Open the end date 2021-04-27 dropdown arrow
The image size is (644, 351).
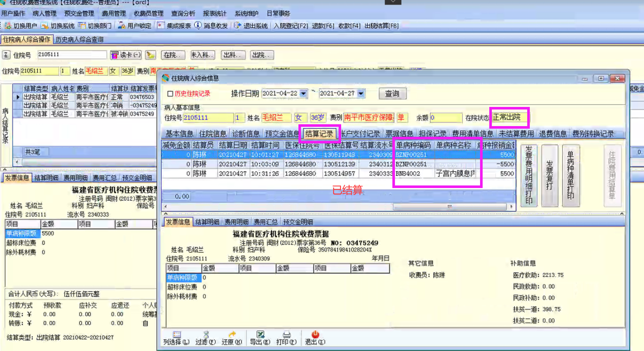click(x=361, y=94)
